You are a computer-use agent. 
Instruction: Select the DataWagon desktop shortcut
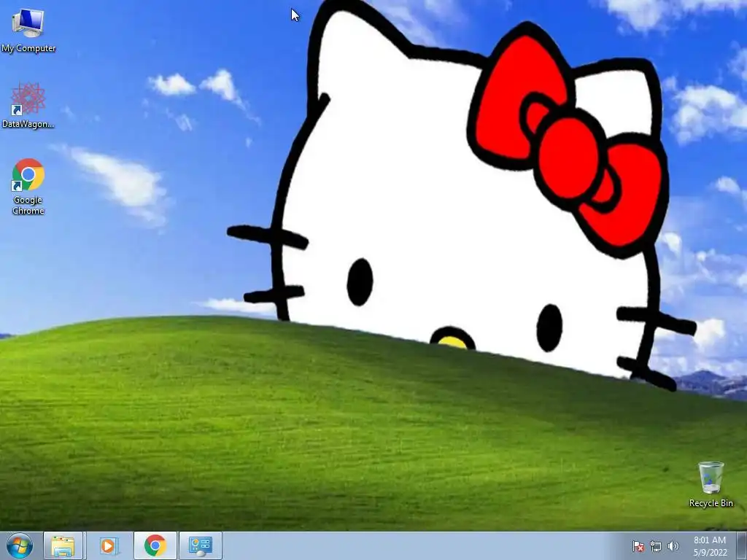[x=28, y=105]
